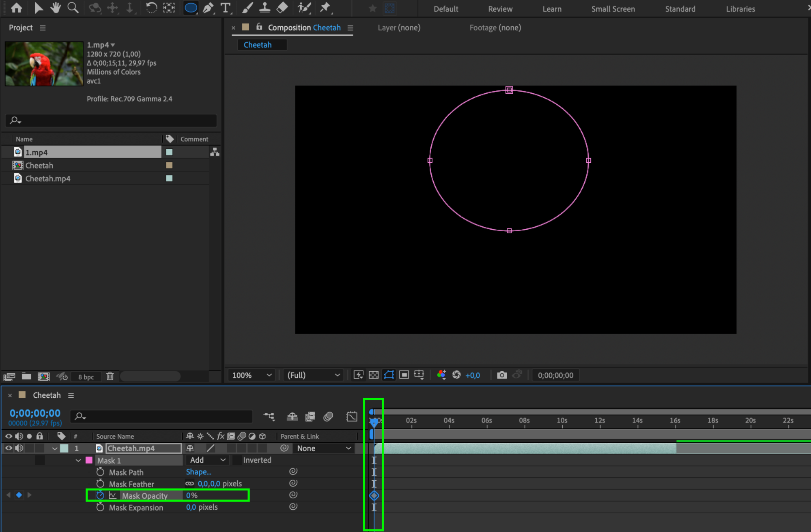Switch to the Learn workspace
Screen dimensions: 811x532
click(552, 9)
